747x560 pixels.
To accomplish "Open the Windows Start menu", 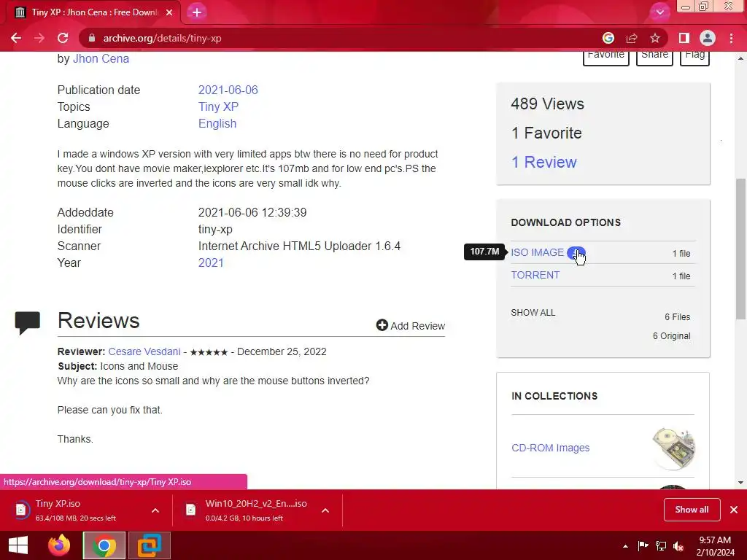I will 18,545.
